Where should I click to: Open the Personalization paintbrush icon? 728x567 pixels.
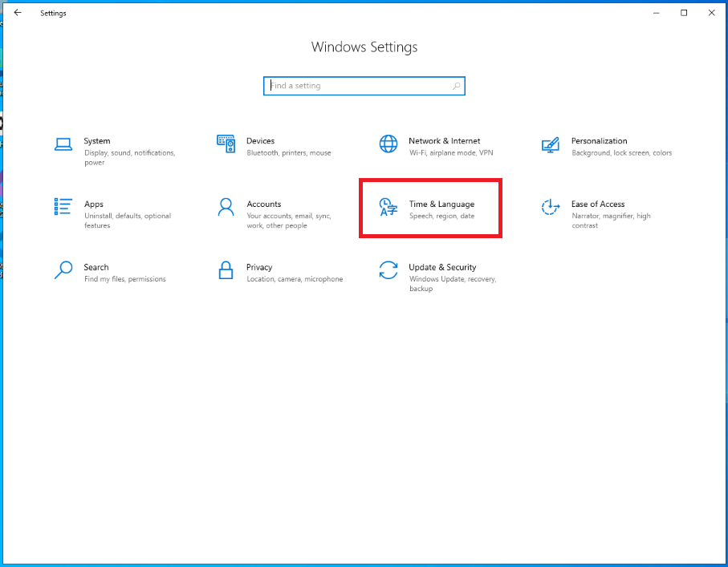pos(551,145)
